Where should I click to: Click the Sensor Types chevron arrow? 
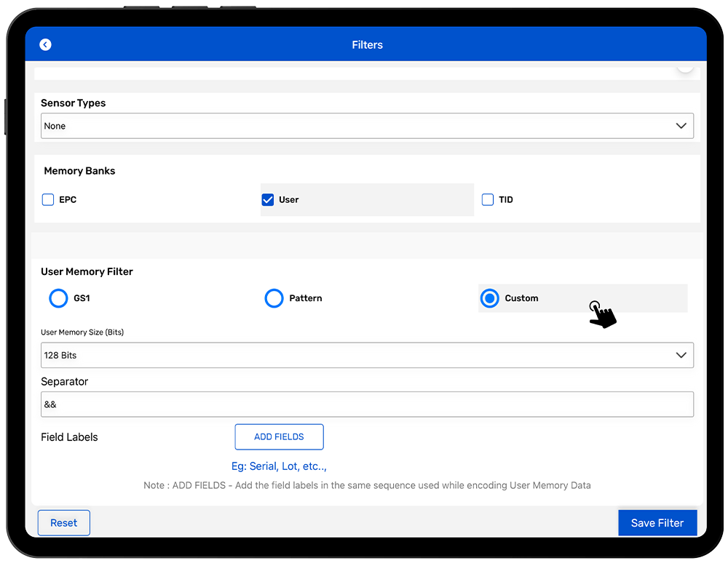pos(681,126)
